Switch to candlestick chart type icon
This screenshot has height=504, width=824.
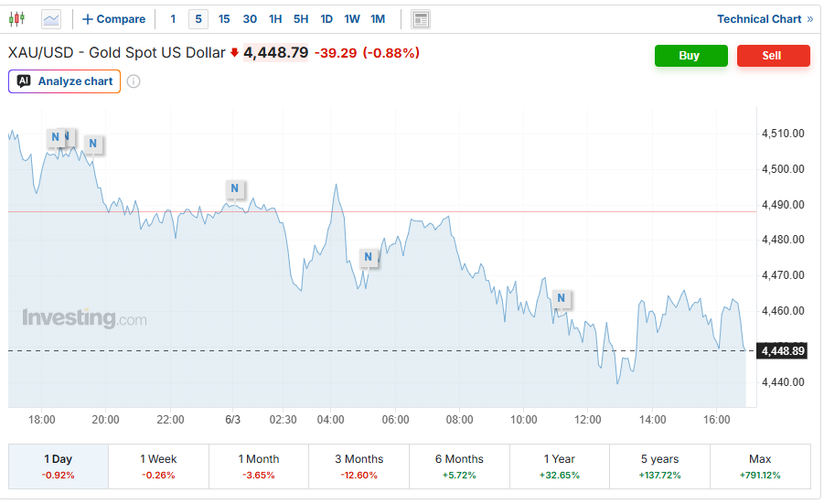click(x=16, y=19)
